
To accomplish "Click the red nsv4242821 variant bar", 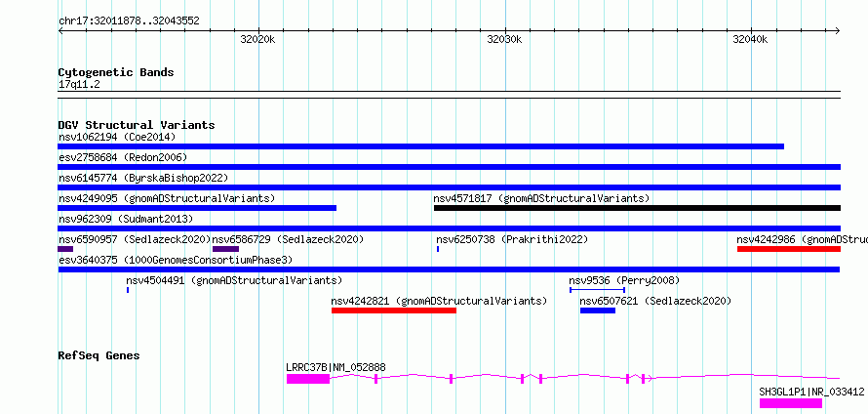I will pyautogui.click(x=394, y=310).
